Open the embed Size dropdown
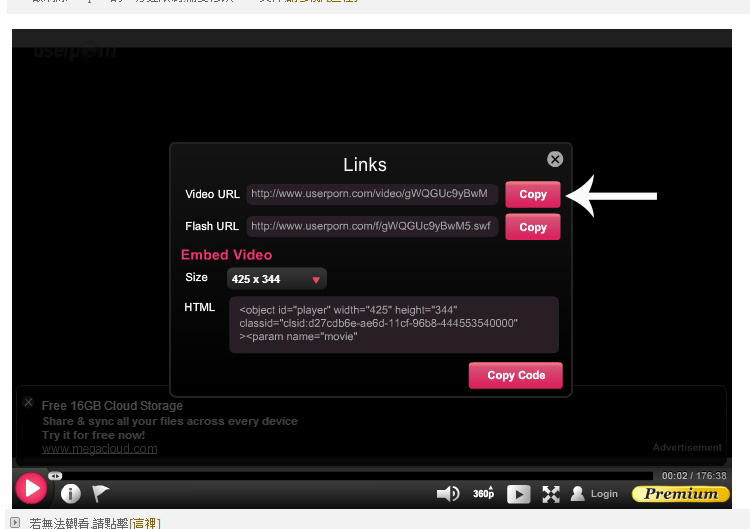 pyautogui.click(x=277, y=280)
